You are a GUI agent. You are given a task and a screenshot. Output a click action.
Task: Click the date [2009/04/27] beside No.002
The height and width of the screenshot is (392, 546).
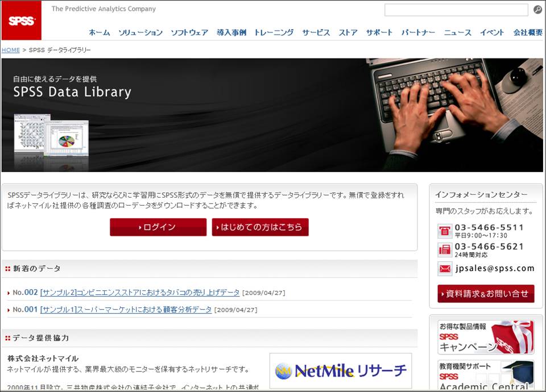click(263, 293)
